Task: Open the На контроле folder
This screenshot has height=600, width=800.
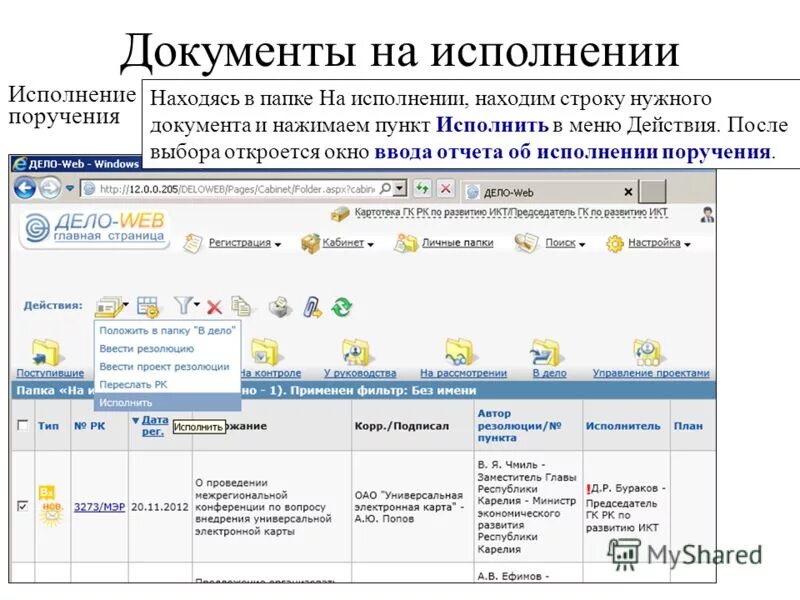Action: coord(270,373)
